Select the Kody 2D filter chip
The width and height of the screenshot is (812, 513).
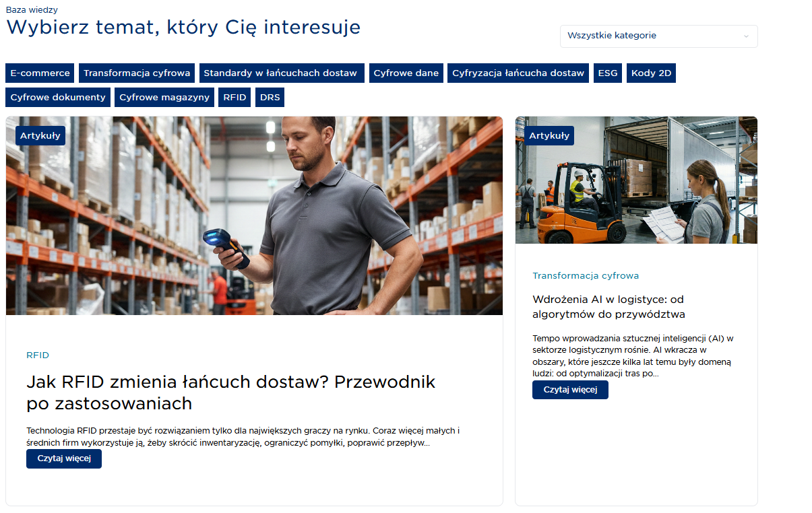click(651, 73)
